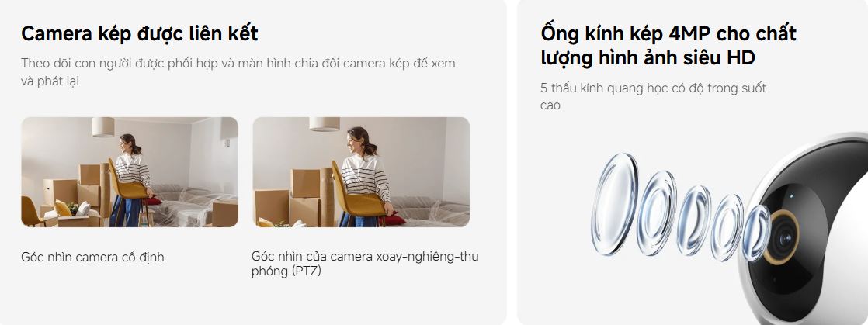The width and height of the screenshot is (868, 325).
Task: Click the PTZ view caption text
Action: click(x=365, y=264)
